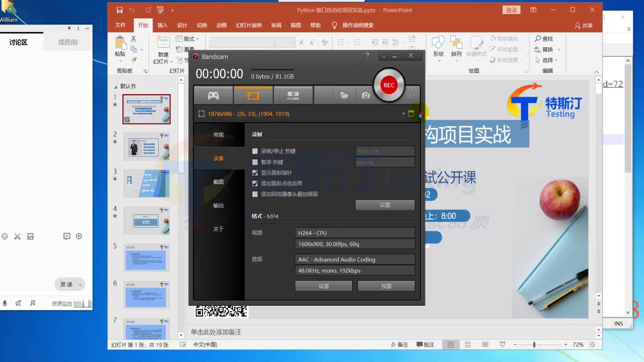Enable 添加网络摄像头叠加画面 option
The image size is (644, 362).
(255, 194)
